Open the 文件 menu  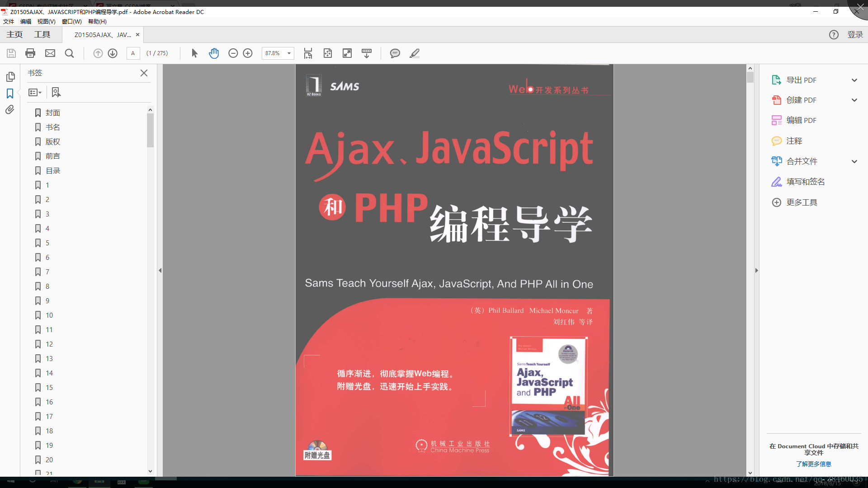pyautogui.click(x=9, y=21)
